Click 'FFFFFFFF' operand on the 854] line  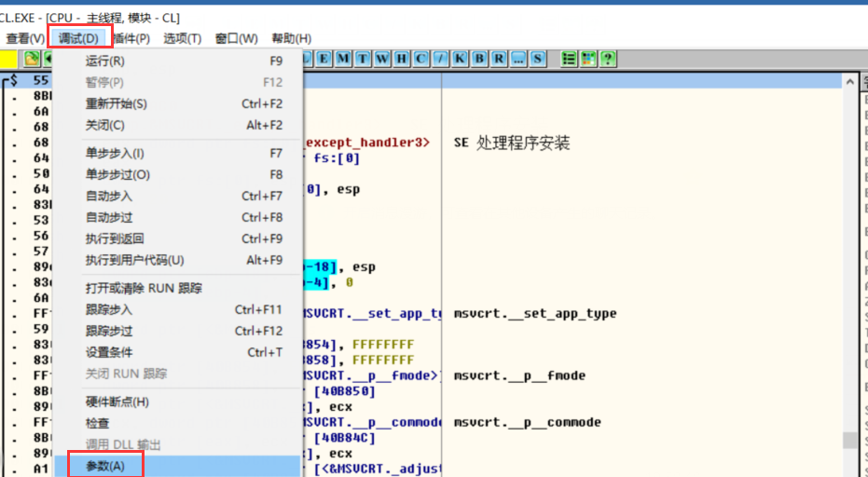(x=383, y=345)
